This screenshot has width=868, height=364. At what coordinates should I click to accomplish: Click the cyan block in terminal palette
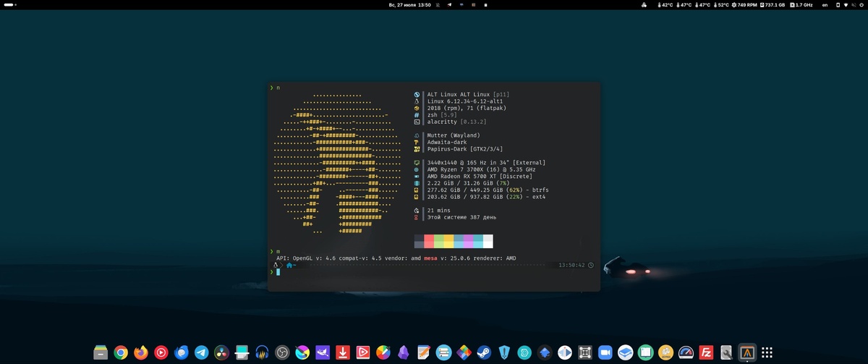point(478,242)
